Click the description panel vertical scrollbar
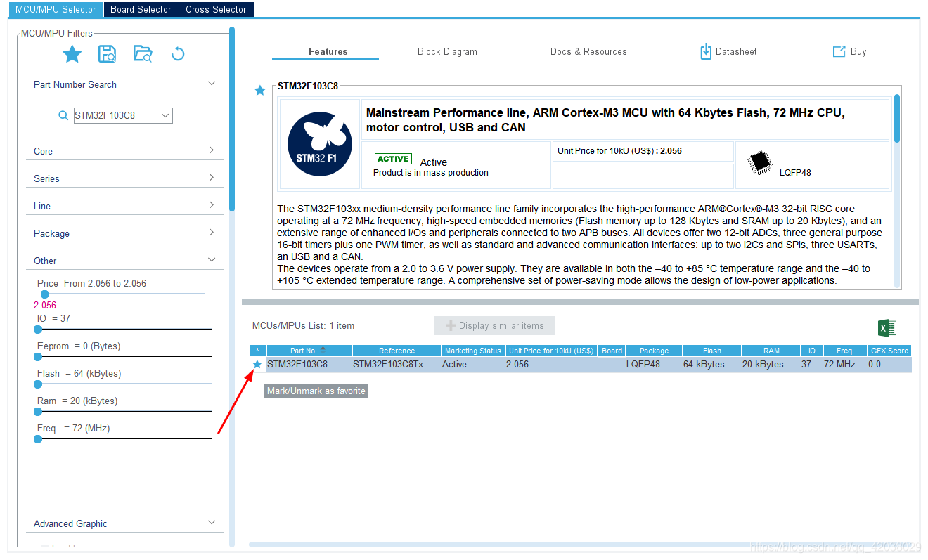This screenshot has height=560, width=928. 897,118
